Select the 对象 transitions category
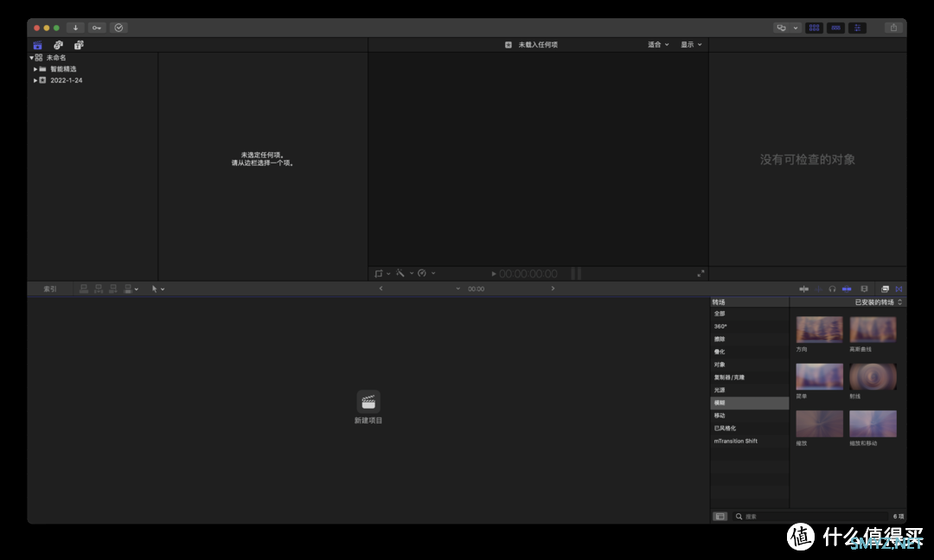 click(x=749, y=364)
